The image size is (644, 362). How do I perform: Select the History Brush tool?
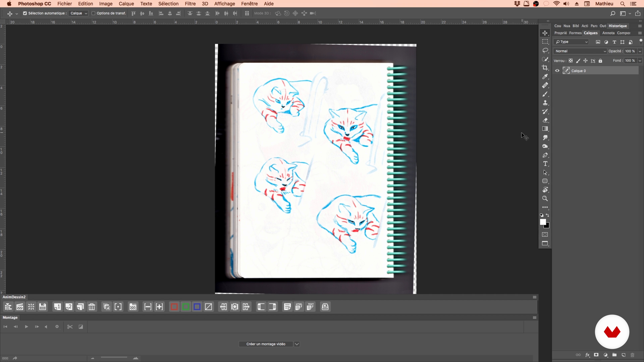coord(545,111)
